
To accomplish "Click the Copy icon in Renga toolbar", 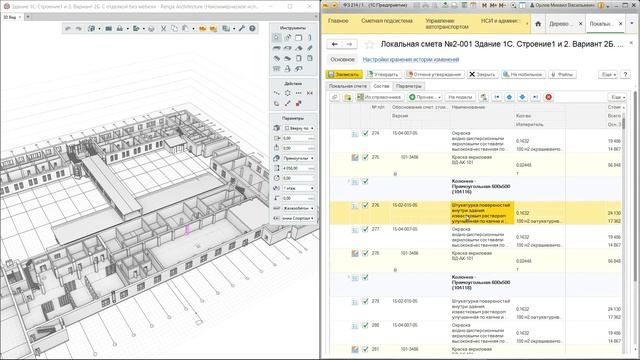I will (174, 29).
